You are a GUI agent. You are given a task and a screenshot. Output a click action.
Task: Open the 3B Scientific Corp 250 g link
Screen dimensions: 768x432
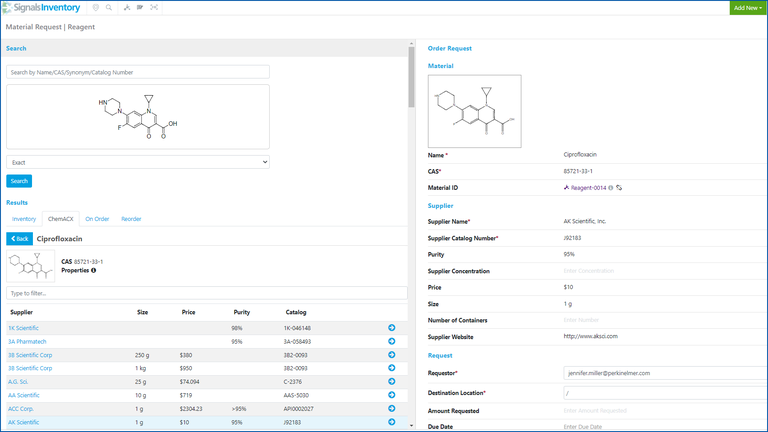pyautogui.click(x=30, y=355)
